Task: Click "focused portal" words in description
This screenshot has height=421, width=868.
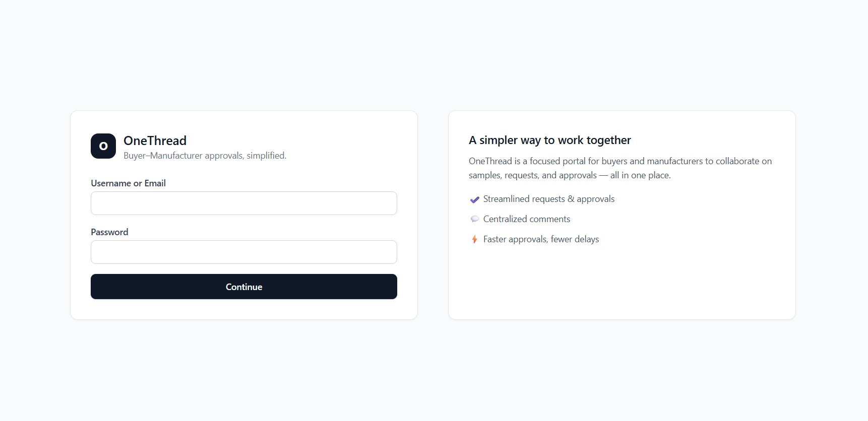Action: click(557, 161)
